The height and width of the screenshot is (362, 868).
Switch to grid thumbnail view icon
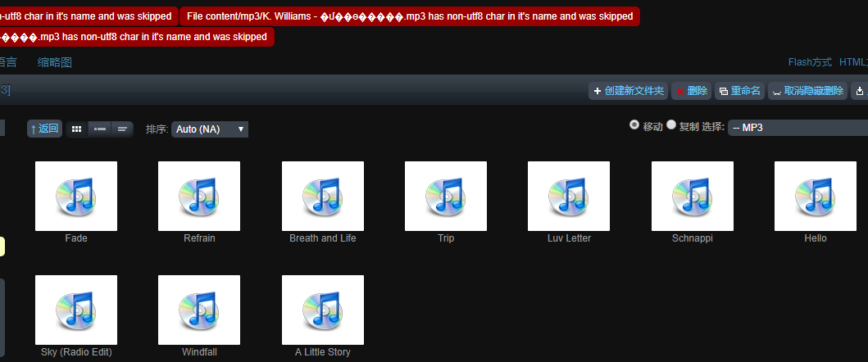pyautogui.click(x=77, y=129)
